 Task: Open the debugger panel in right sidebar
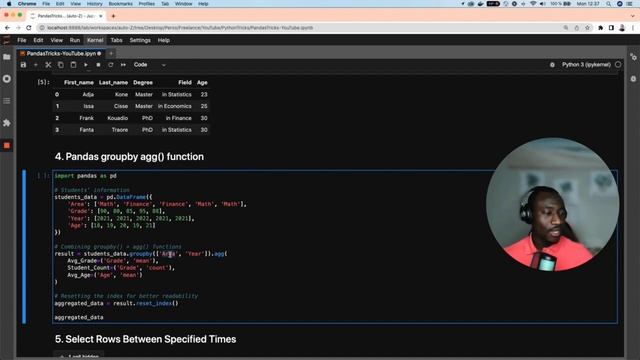tap(633, 78)
